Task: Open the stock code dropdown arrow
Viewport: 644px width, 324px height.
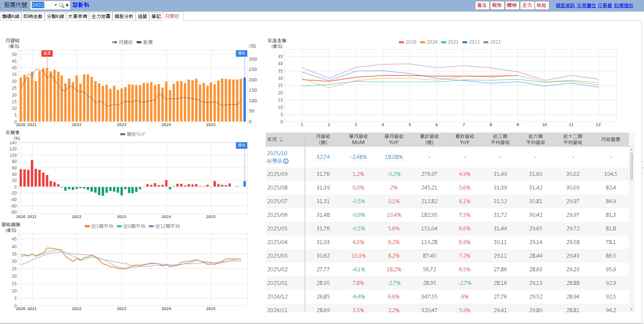Action: pyautogui.click(x=56, y=5)
